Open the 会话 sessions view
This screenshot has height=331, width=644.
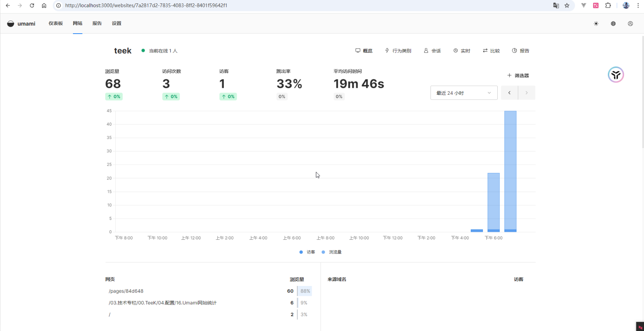(x=432, y=51)
